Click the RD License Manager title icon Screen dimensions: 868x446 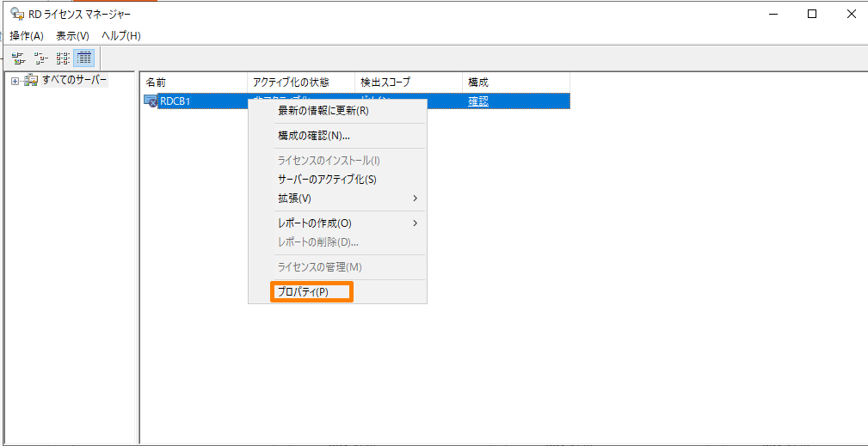[x=17, y=15]
